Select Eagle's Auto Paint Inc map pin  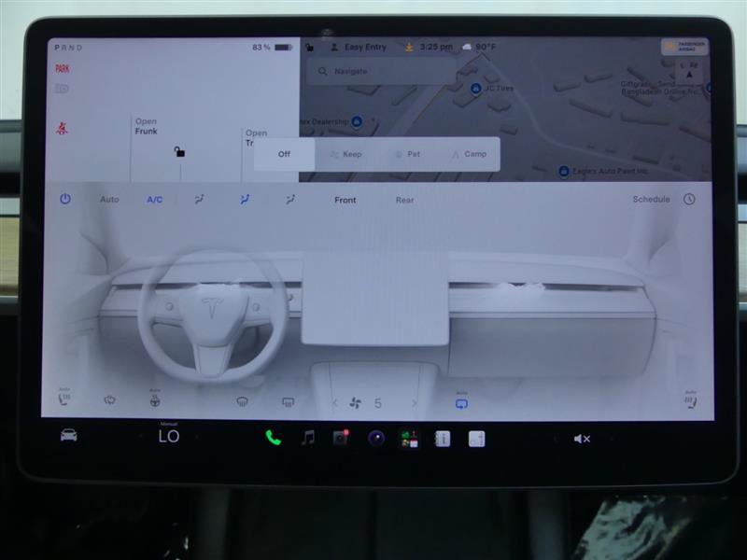[564, 171]
